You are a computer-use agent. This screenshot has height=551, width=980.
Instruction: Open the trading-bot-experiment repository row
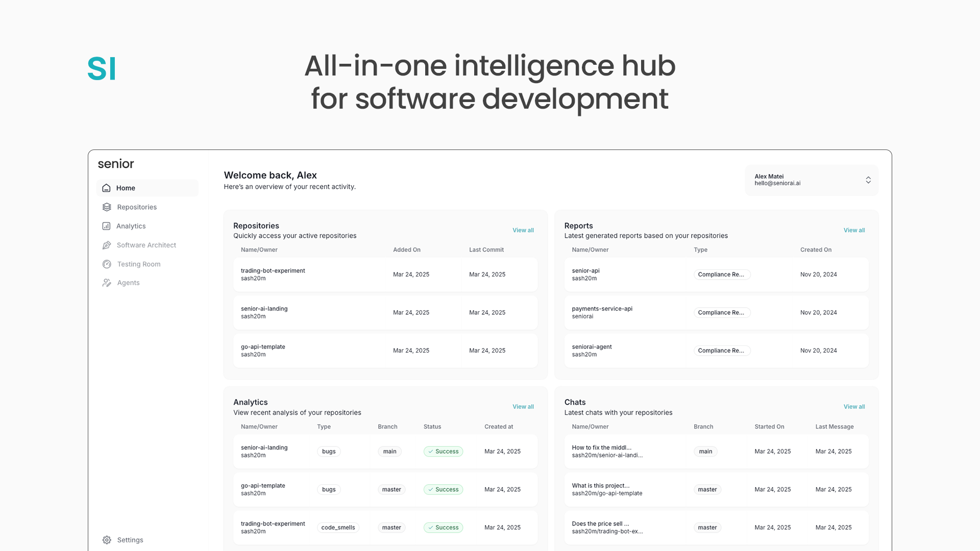pyautogui.click(x=273, y=274)
